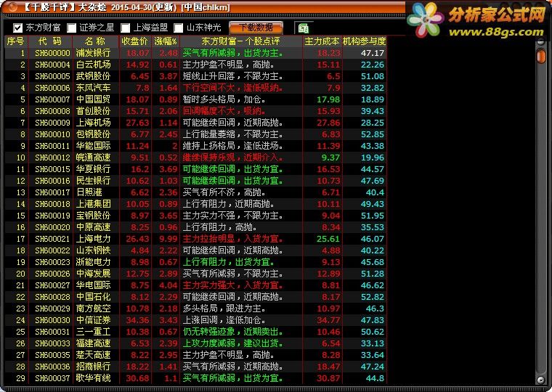Click the 首创股份 stock name
552x392 pixels.
pos(93,111)
